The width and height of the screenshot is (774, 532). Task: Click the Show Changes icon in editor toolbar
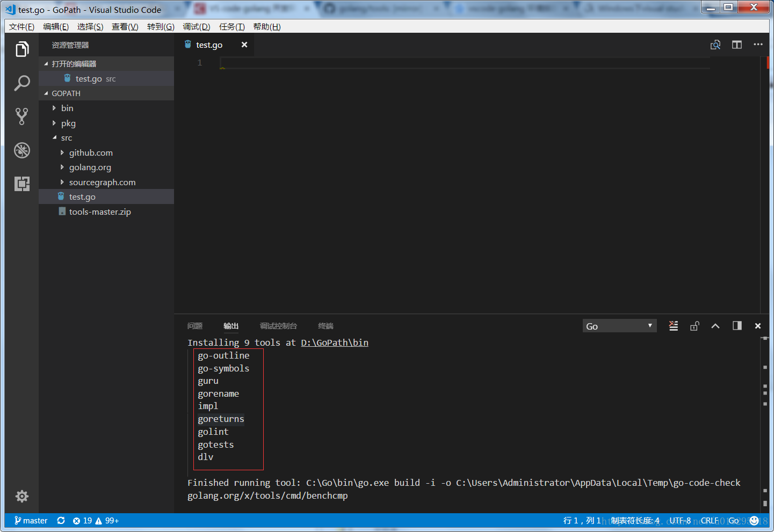click(715, 45)
